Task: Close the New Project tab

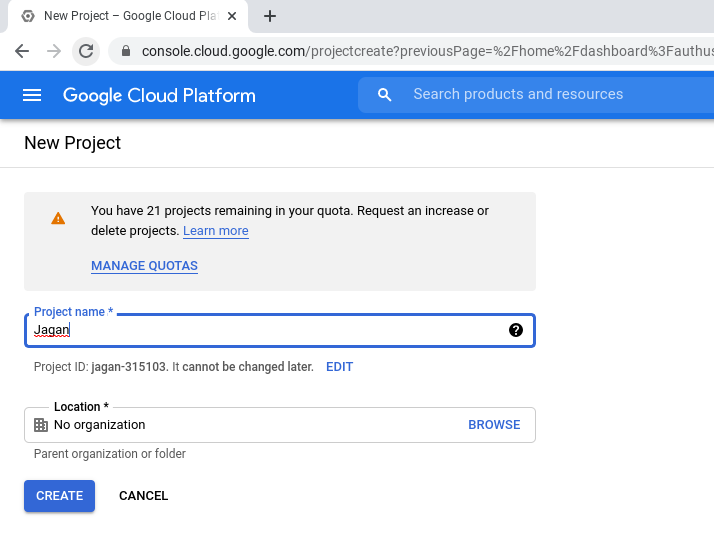Action: click(232, 16)
